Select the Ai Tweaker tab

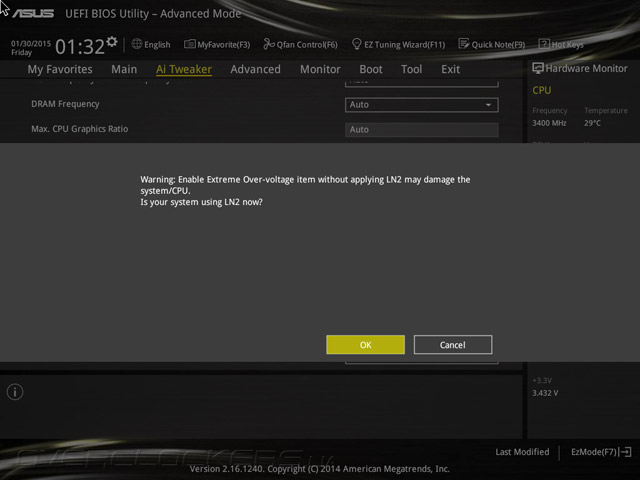coord(184,69)
